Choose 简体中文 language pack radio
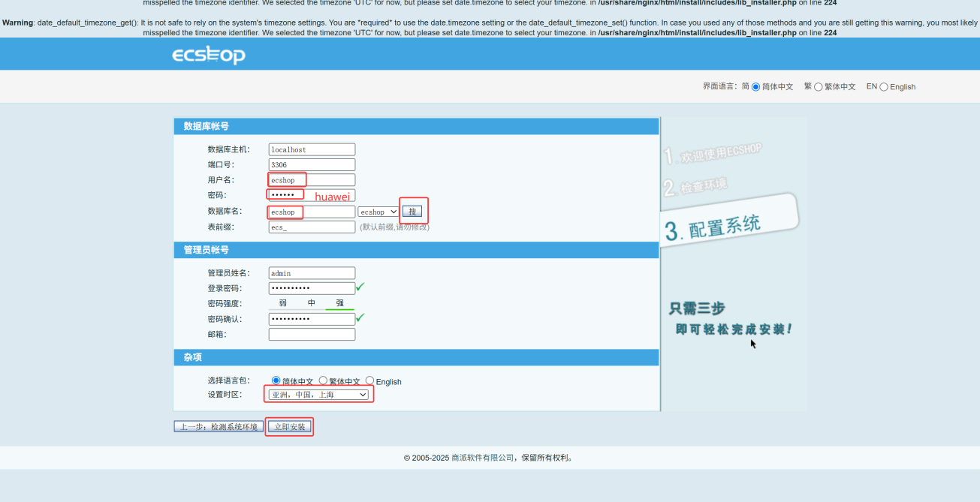This screenshot has width=980, height=502. click(x=276, y=381)
